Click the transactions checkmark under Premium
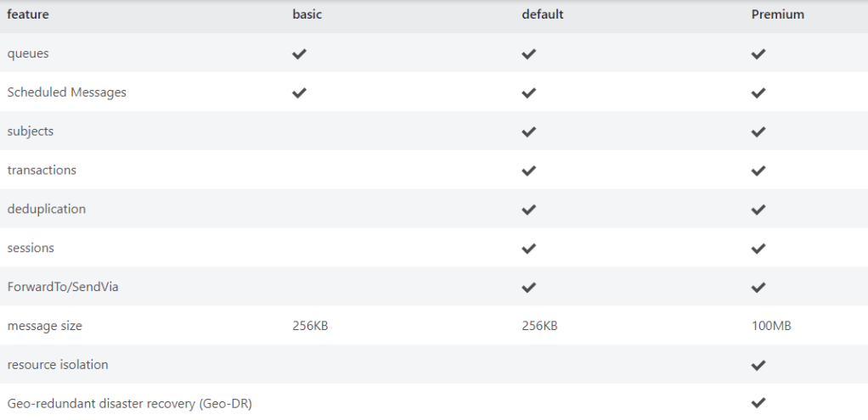 click(x=758, y=171)
